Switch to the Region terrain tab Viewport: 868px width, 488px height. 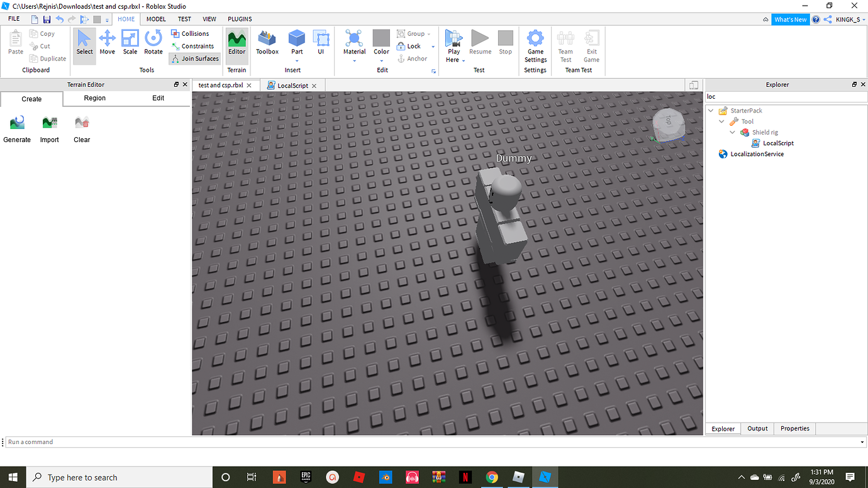(95, 98)
